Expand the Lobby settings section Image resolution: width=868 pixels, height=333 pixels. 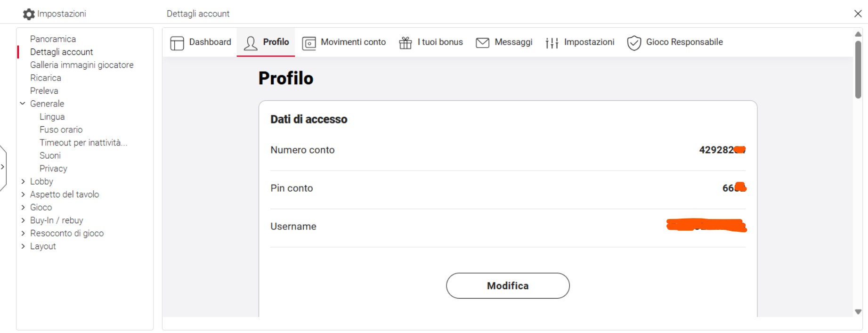coord(23,181)
